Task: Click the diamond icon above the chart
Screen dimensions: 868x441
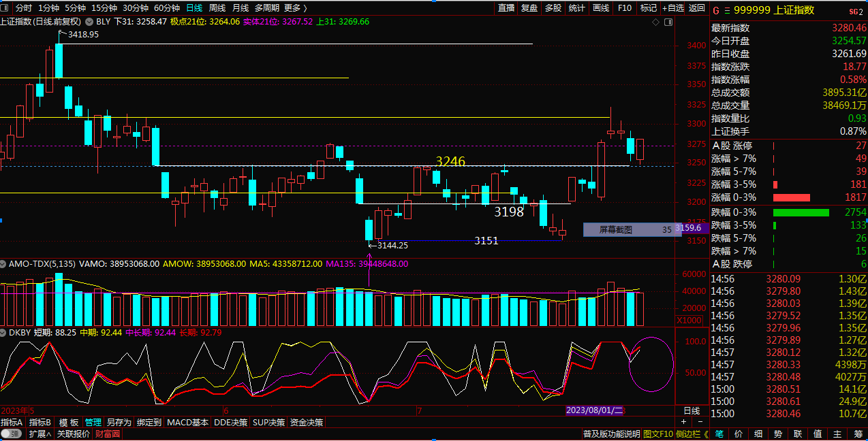Action: [x=656, y=22]
